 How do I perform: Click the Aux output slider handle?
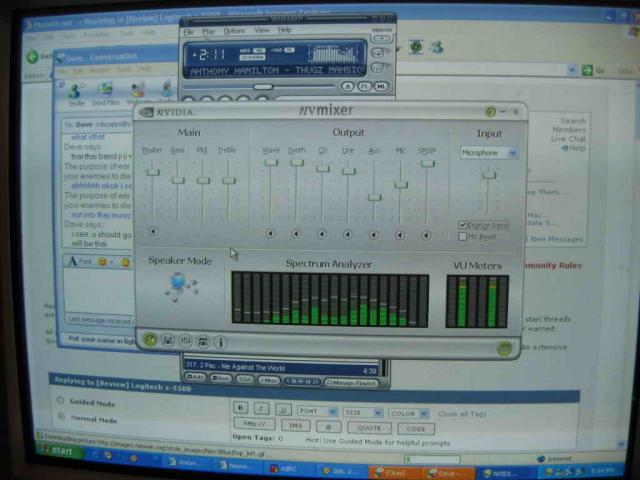(x=374, y=197)
